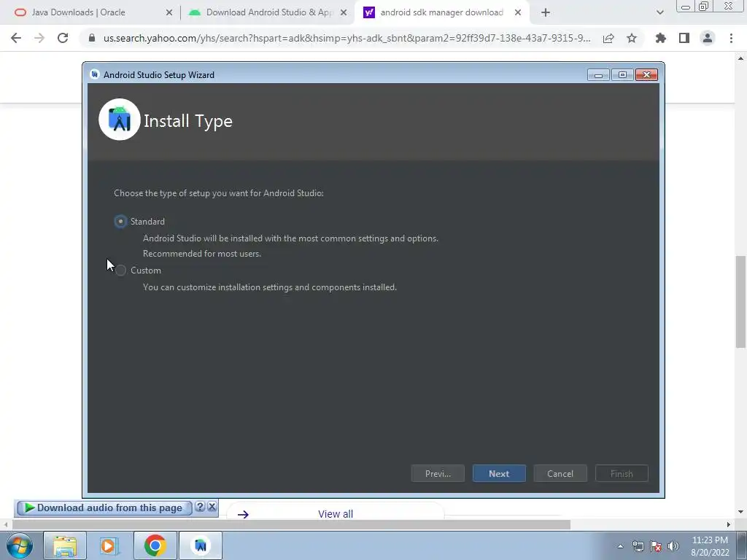Close the Download audio bar
747x560 pixels.
tap(212, 507)
